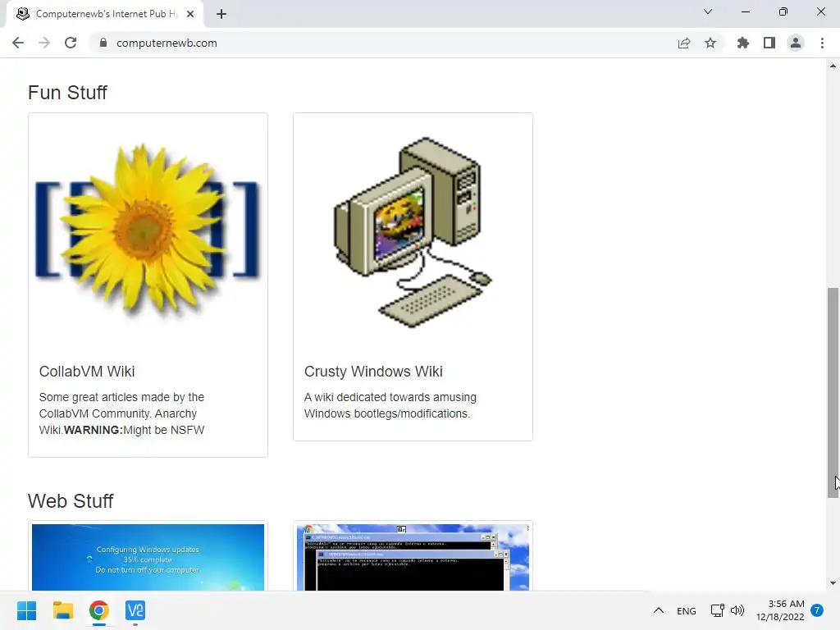Open File Explorer from the taskbar
This screenshot has width=840, height=630.
tap(62, 610)
